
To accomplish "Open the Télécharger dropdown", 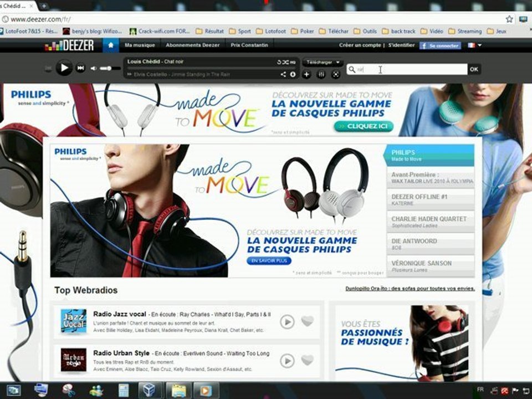I will point(323,62).
